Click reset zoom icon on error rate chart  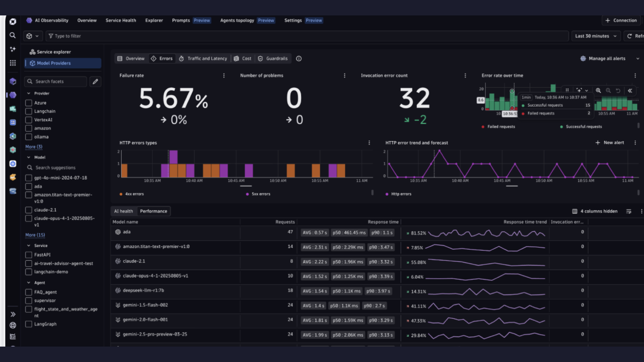coord(618,90)
